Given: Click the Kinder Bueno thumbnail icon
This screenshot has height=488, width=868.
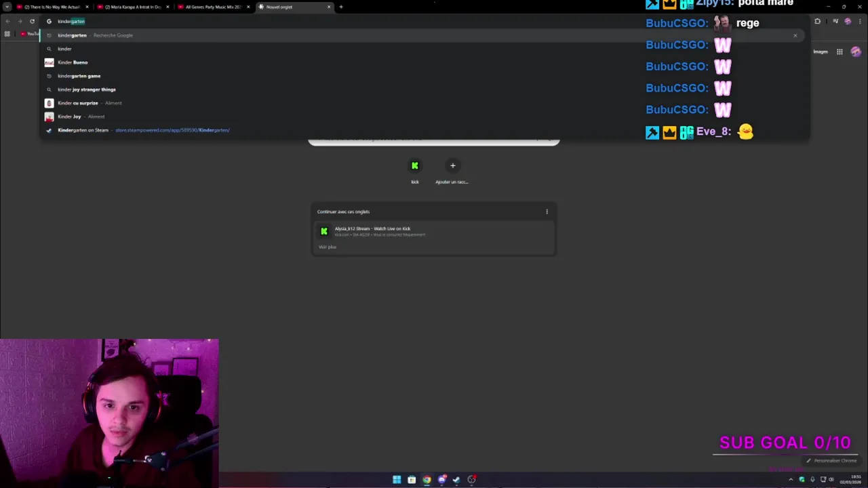Looking at the screenshot, I should 49,62.
